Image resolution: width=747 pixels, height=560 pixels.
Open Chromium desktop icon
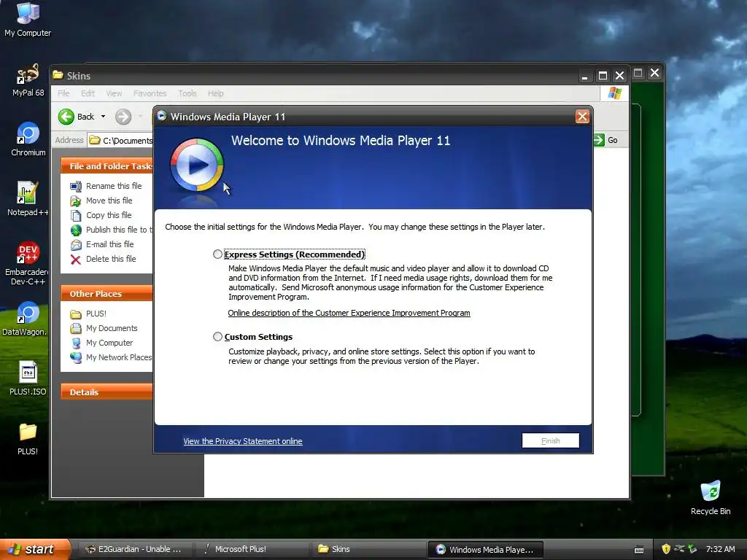[28, 139]
